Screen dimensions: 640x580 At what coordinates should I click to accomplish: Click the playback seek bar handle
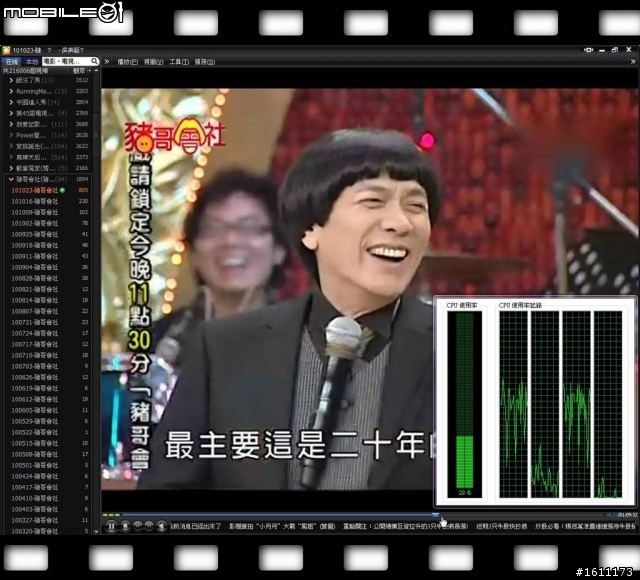tap(436, 515)
